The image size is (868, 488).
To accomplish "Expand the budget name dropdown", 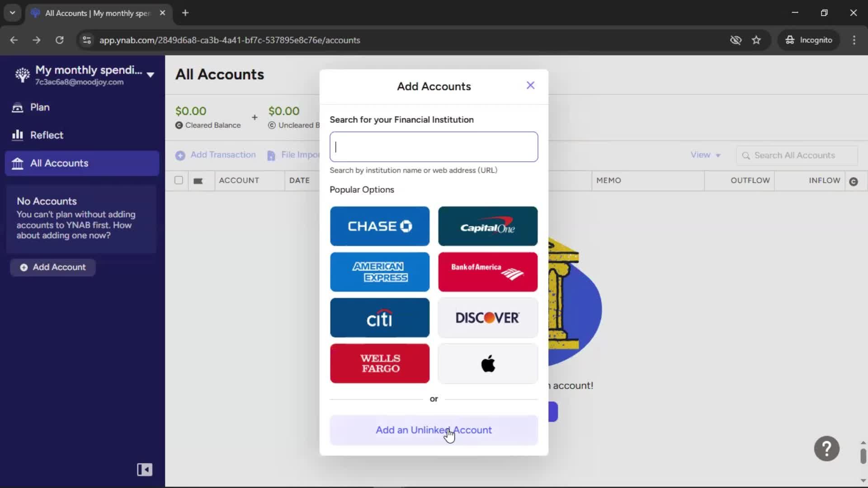I will [x=151, y=75].
